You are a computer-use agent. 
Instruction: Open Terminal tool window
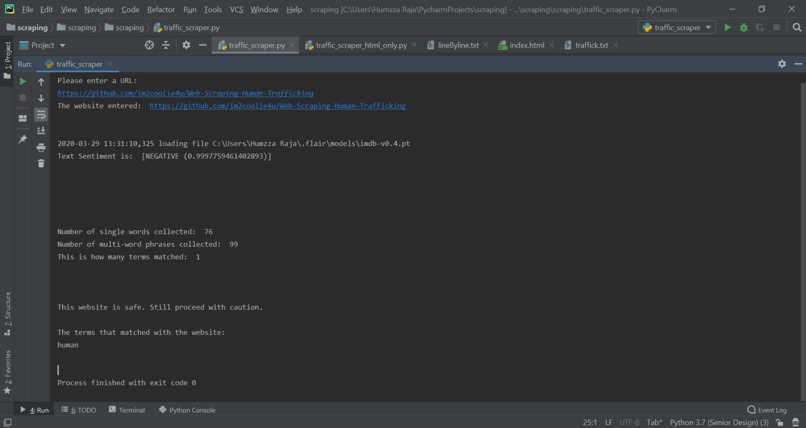[126, 410]
